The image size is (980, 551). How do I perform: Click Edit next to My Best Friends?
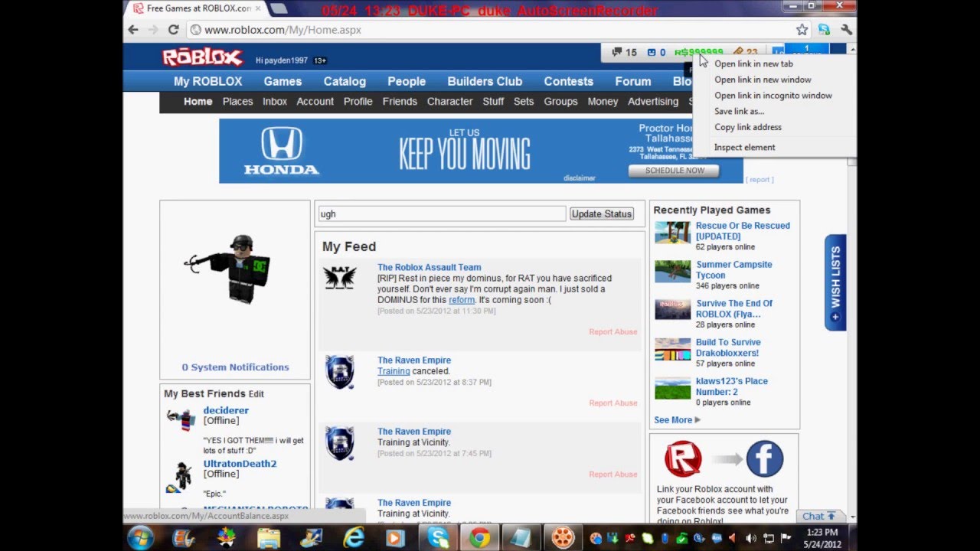click(x=256, y=394)
